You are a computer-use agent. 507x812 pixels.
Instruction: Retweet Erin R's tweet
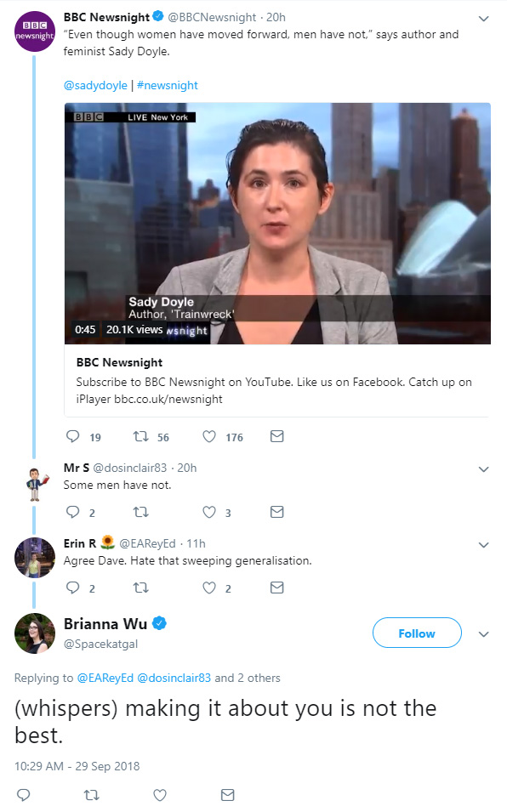[x=141, y=588]
